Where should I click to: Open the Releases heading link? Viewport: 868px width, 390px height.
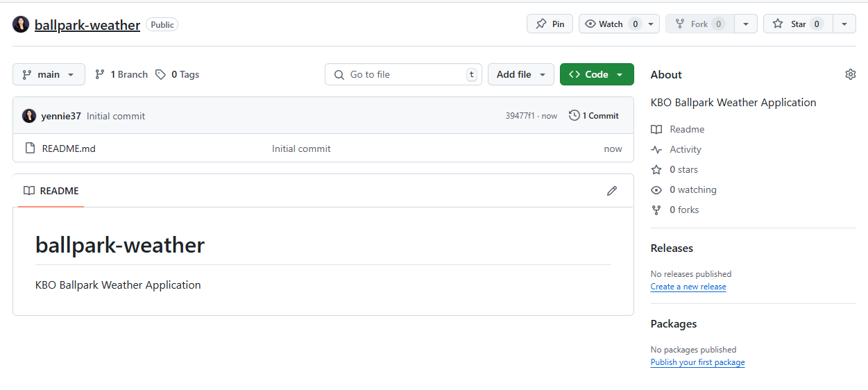point(672,248)
